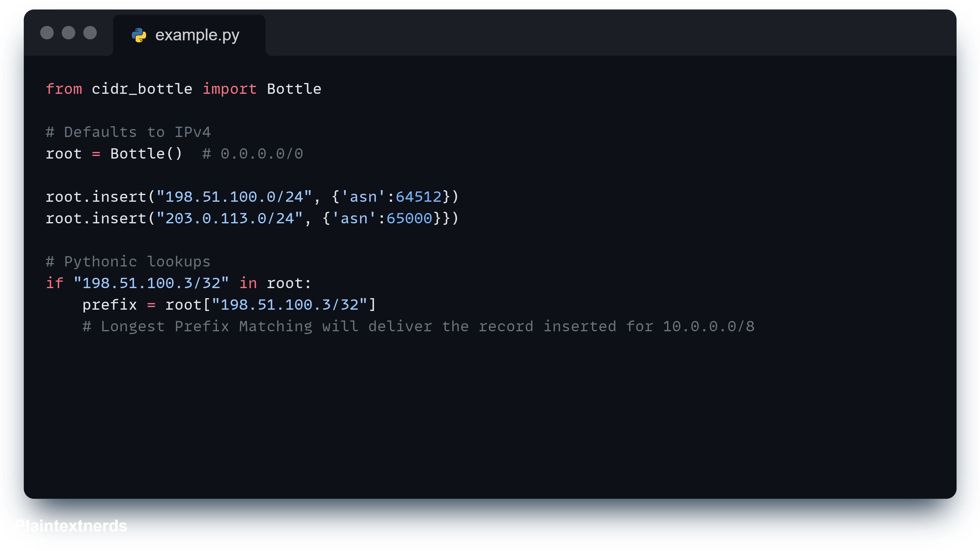Click the middle gray window dot
980x551 pixels.
(68, 33)
